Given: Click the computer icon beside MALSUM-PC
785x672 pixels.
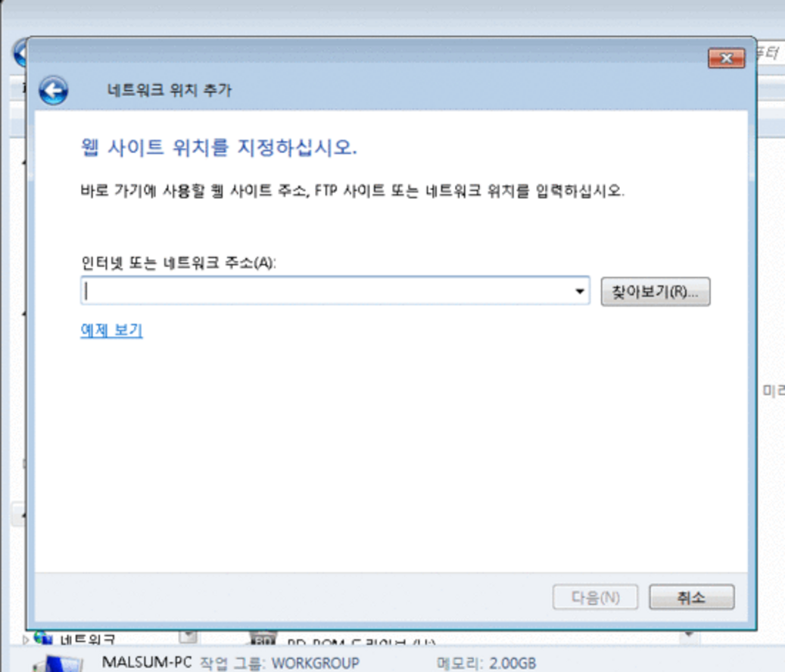Looking at the screenshot, I should pos(61,663).
